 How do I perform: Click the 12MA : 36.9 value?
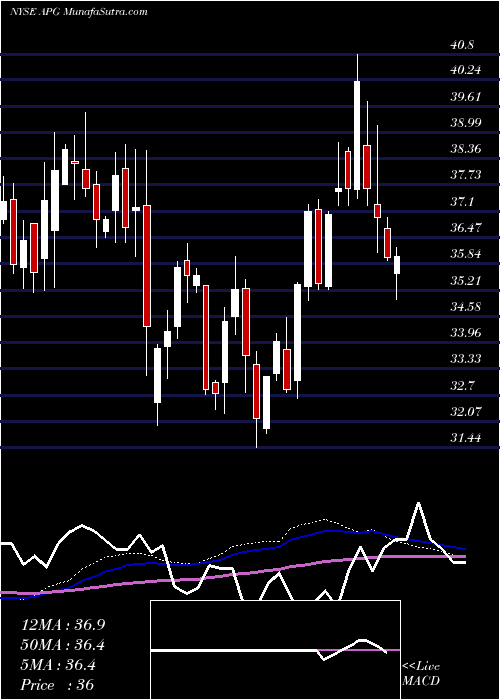click(63, 624)
